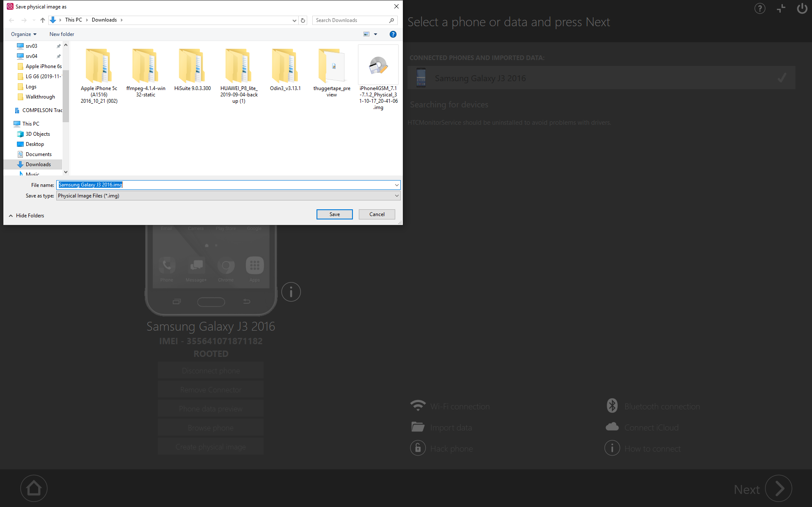
Task: Cancel the save dialog
Action: tap(377, 214)
